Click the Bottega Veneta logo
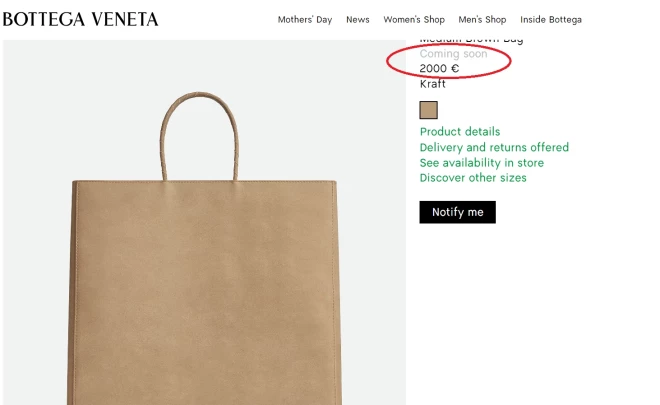 [80, 19]
